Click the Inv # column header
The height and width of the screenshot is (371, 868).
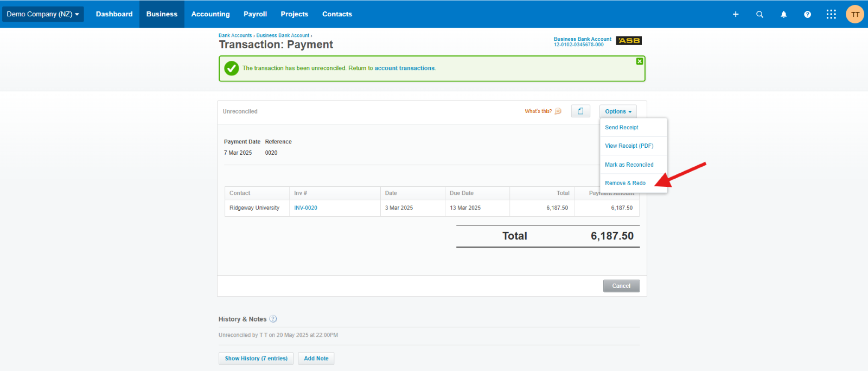[301, 193]
